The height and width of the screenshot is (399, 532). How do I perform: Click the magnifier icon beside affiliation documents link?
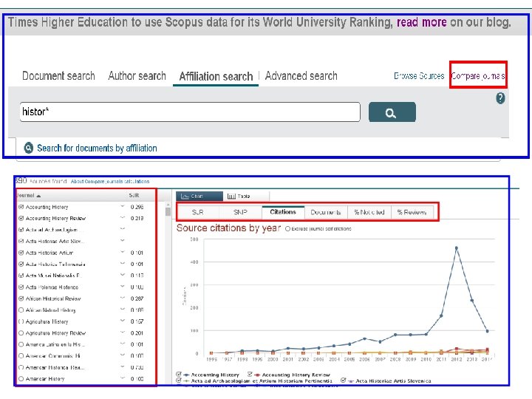(28, 148)
